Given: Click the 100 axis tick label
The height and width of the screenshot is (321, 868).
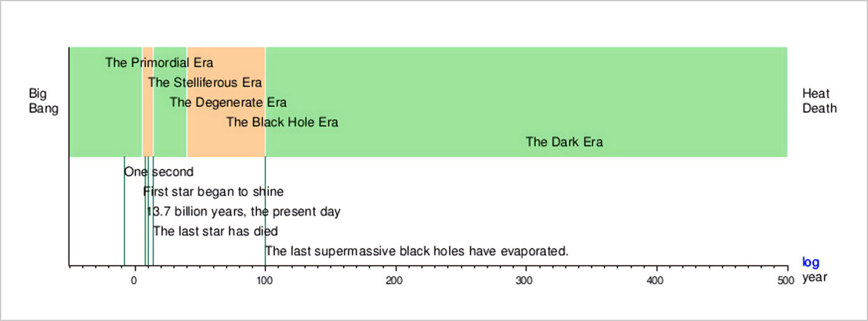Looking at the screenshot, I should (265, 281).
